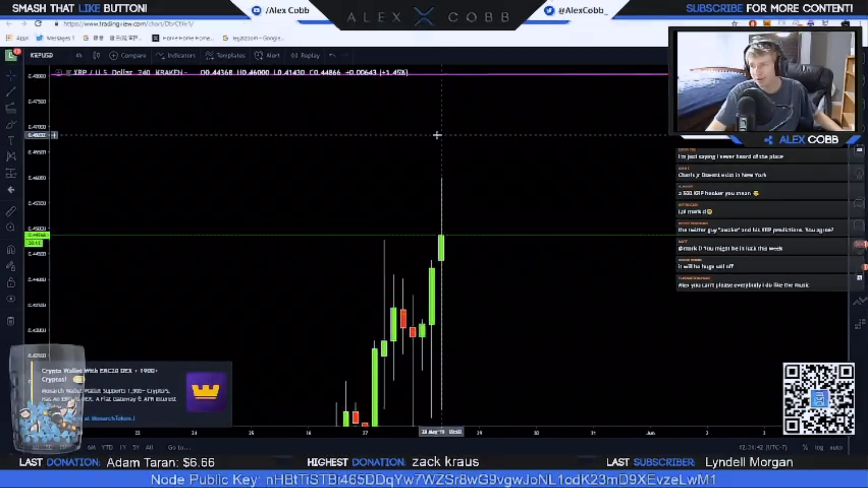The image size is (868, 488).
Task: Select the Text annotation tool
Action: [11, 141]
